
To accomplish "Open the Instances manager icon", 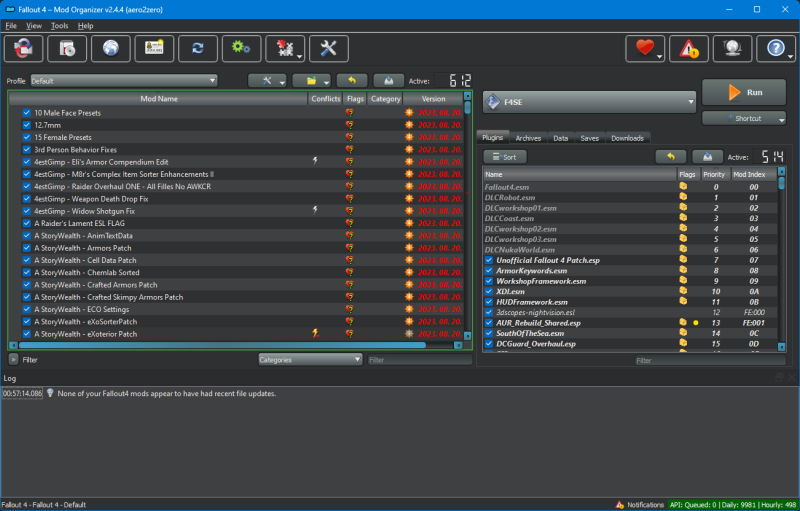I will point(23,48).
